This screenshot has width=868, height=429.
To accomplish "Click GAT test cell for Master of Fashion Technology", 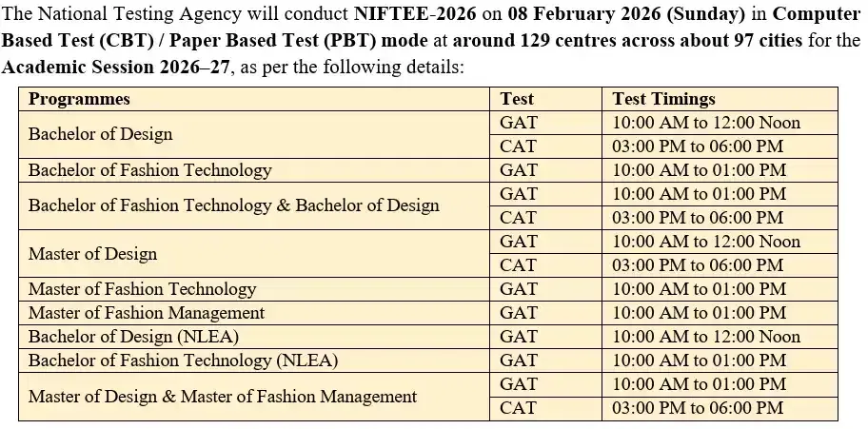I will [519, 289].
